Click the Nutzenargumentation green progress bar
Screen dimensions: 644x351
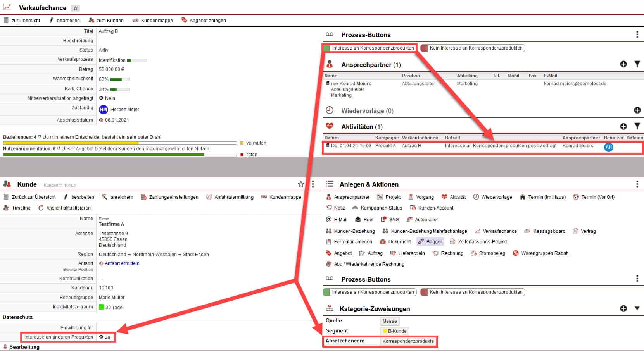[x=104, y=155]
